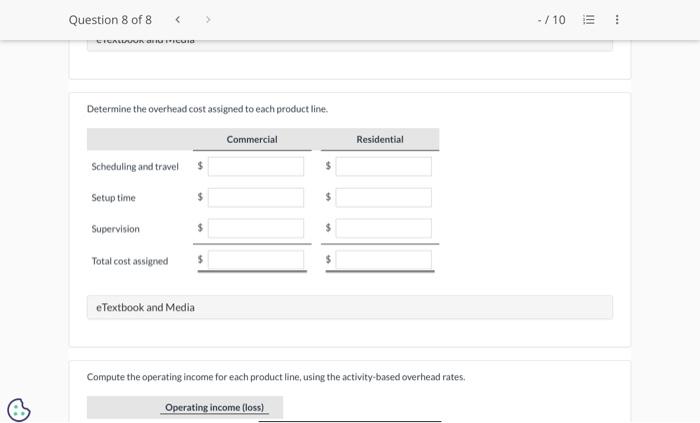Click 'Compute the operating income' instruction text
Screen dimensions: 700x423
276,377
